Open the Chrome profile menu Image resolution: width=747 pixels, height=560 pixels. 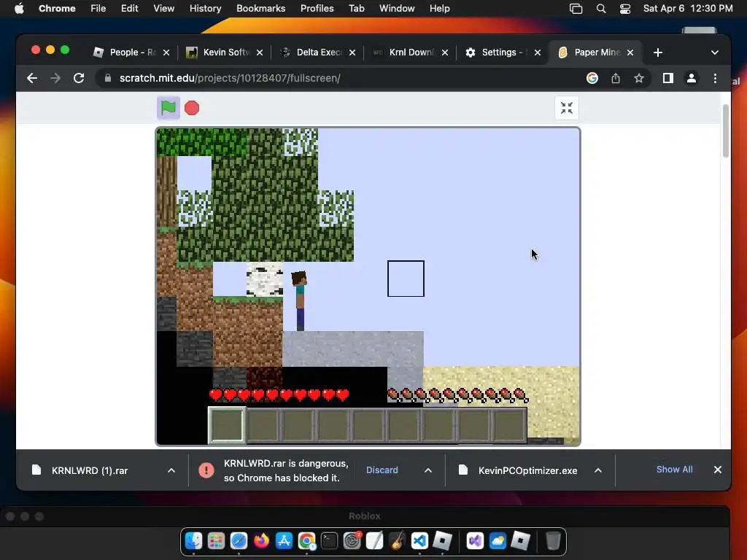[x=692, y=78]
